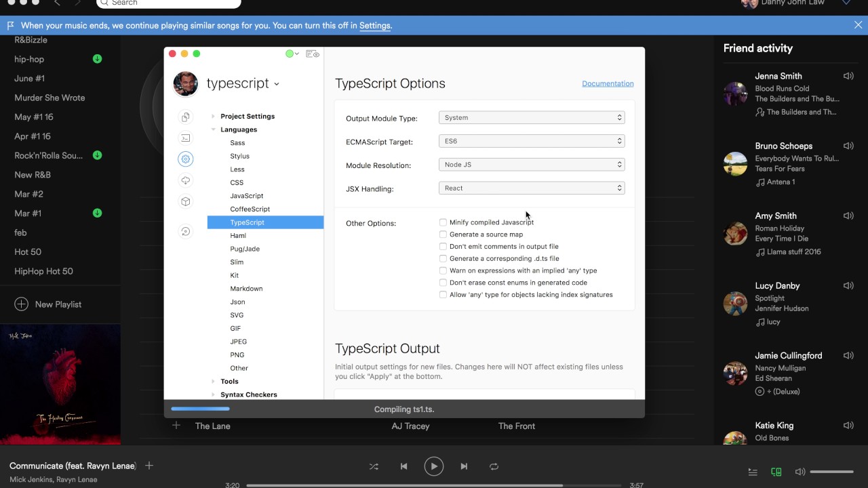868x488 pixels.
Task: Click the browser preview icon in CodeKit title bar
Action: [x=313, y=54]
